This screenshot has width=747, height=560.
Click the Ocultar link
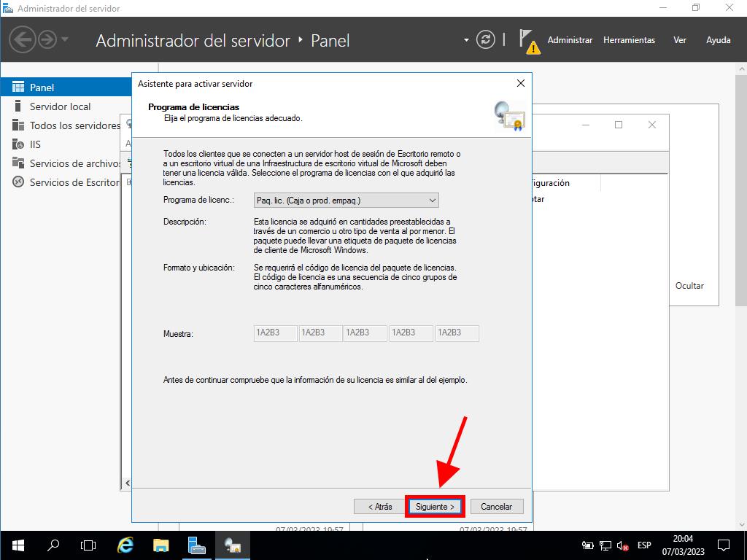[x=689, y=286]
